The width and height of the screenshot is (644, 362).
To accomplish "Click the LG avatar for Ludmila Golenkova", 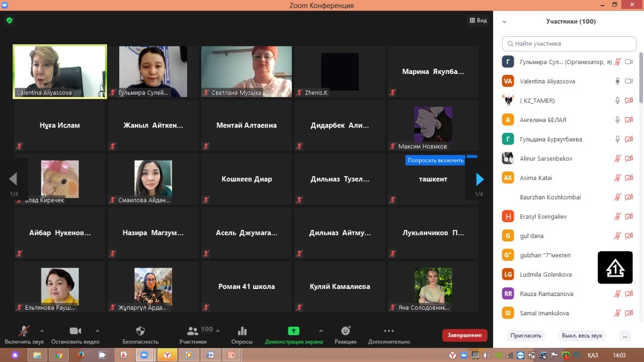I will click(x=508, y=274).
